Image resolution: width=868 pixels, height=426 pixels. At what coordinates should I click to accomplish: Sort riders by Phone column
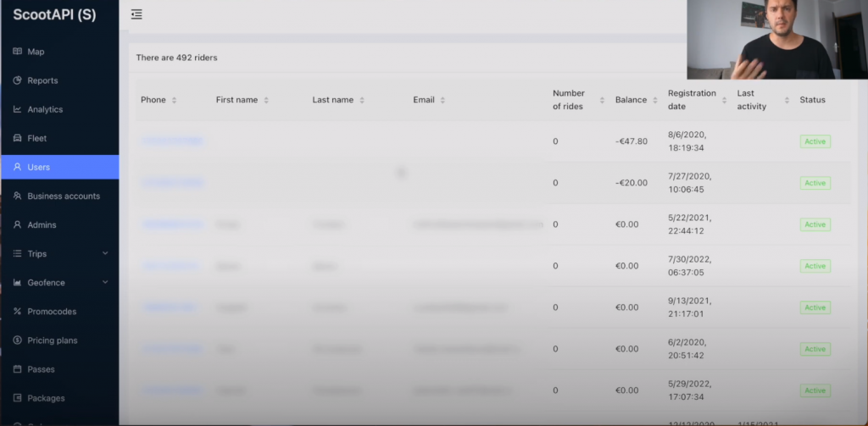174,100
